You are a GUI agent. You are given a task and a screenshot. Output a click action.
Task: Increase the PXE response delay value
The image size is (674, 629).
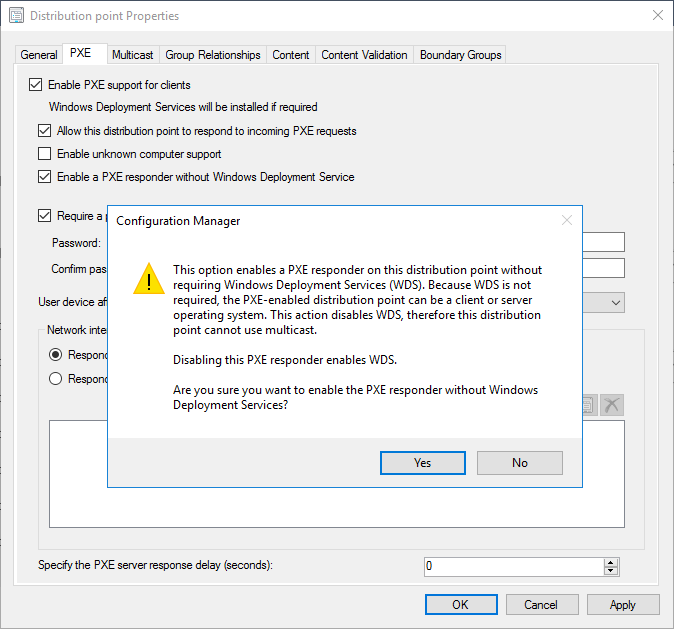(610, 562)
